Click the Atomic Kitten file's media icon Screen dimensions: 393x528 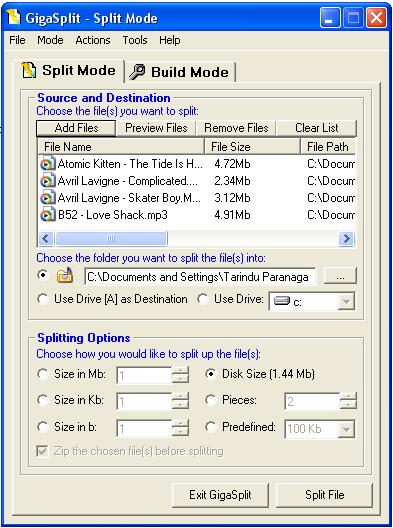[x=47, y=164]
